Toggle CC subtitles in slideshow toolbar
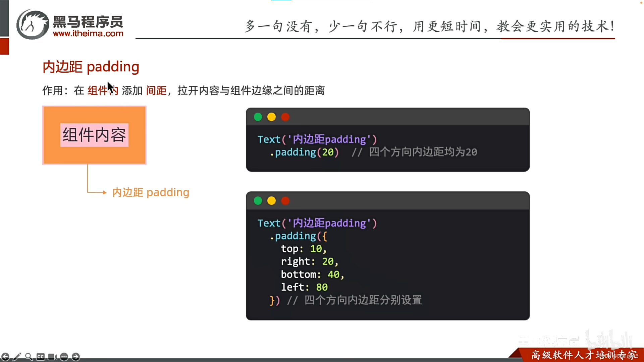The height and width of the screenshot is (362, 644). 41,357
